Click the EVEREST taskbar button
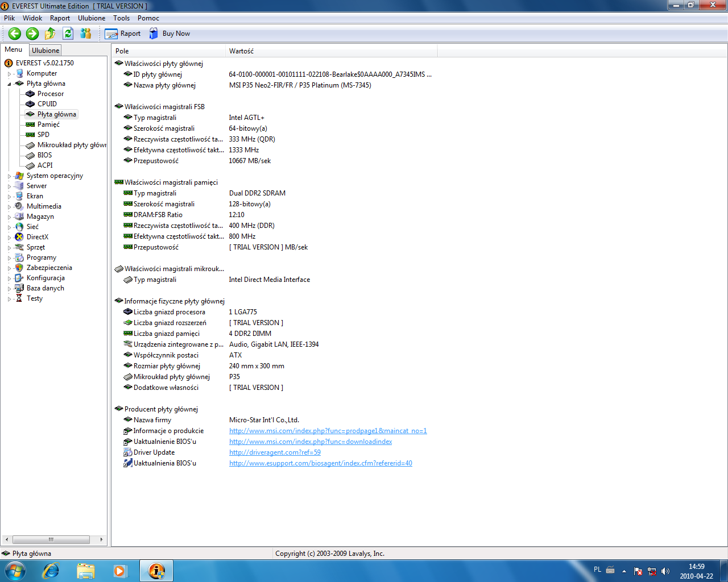Screen dimensions: 728x582 [156, 571]
